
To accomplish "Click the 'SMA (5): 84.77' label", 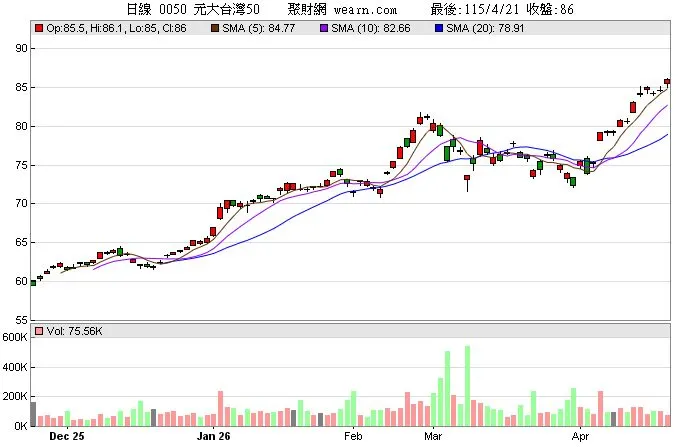I will coord(258,28).
